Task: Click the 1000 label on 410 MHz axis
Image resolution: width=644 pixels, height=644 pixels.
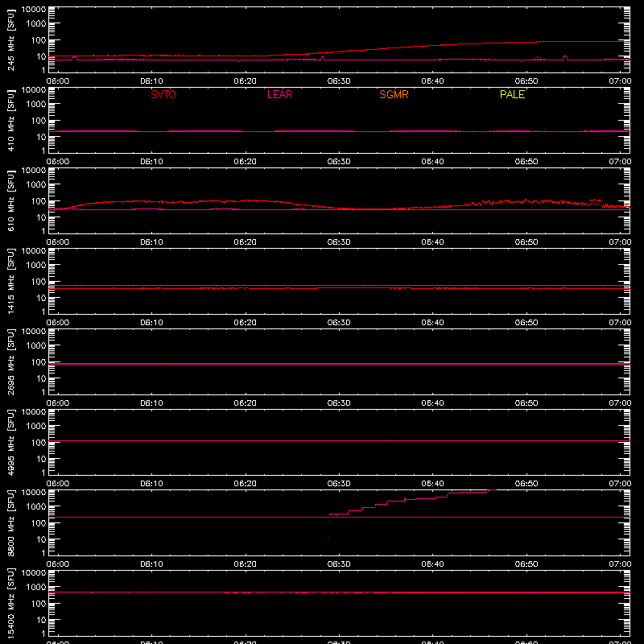Action: point(36,104)
